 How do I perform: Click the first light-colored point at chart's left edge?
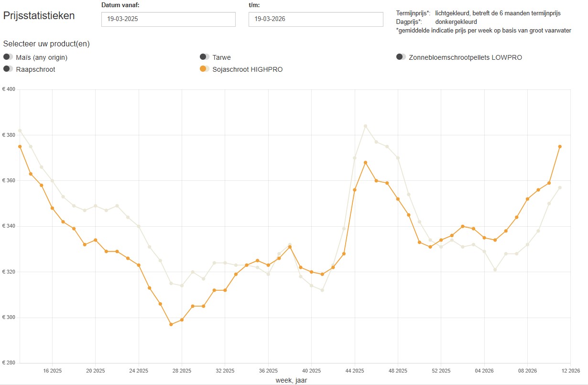click(x=20, y=131)
